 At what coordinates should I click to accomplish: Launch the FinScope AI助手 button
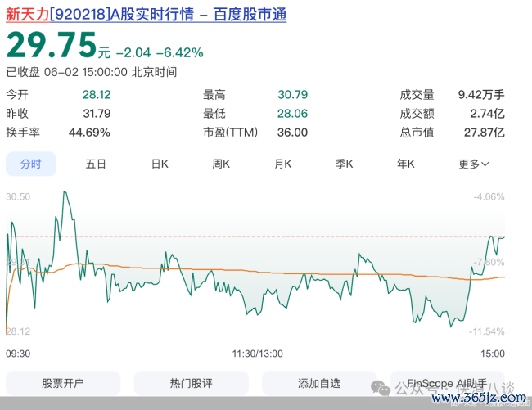click(x=447, y=383)
